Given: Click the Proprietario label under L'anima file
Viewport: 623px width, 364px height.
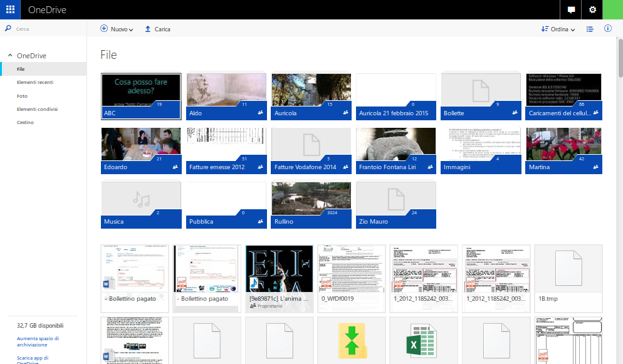Looking at the screenshot, I should tap(270, 306).
